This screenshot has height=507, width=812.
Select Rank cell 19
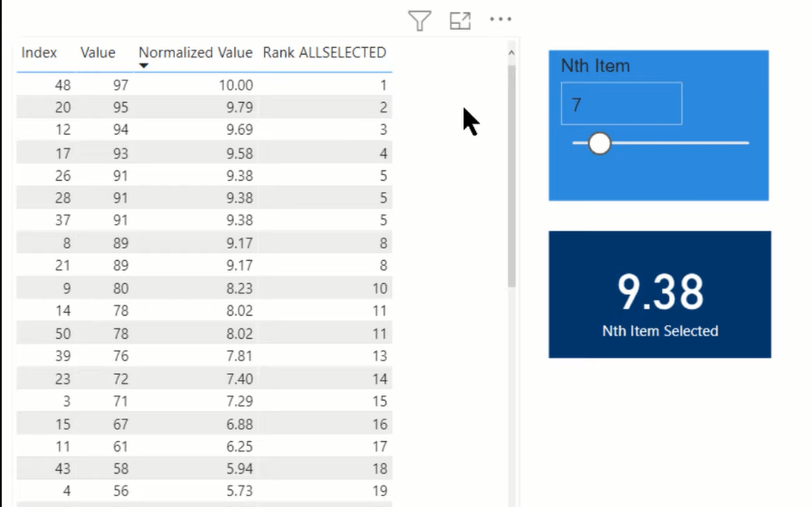point(380,491)
